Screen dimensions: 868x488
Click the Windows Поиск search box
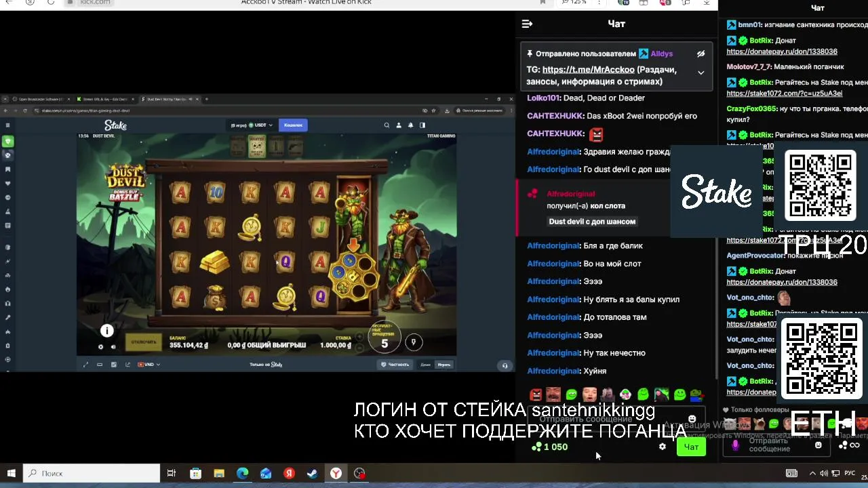pyautogui.click(x=92, y=473)
